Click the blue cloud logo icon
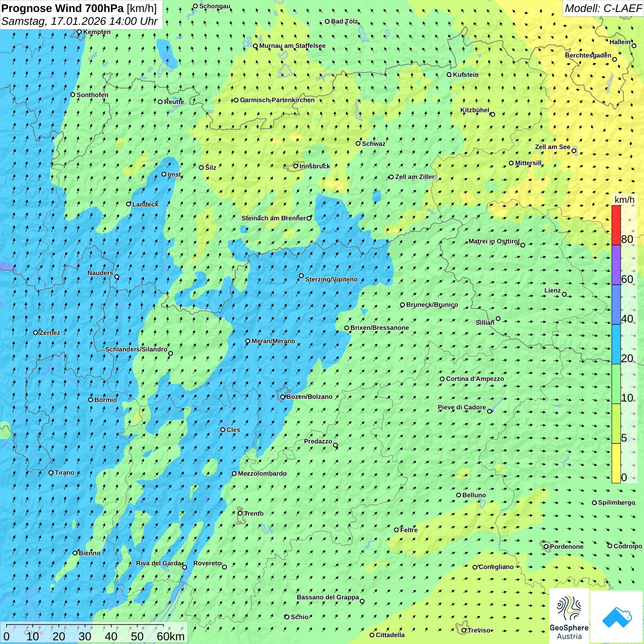 pyautogui.click(x=616, y=617)
